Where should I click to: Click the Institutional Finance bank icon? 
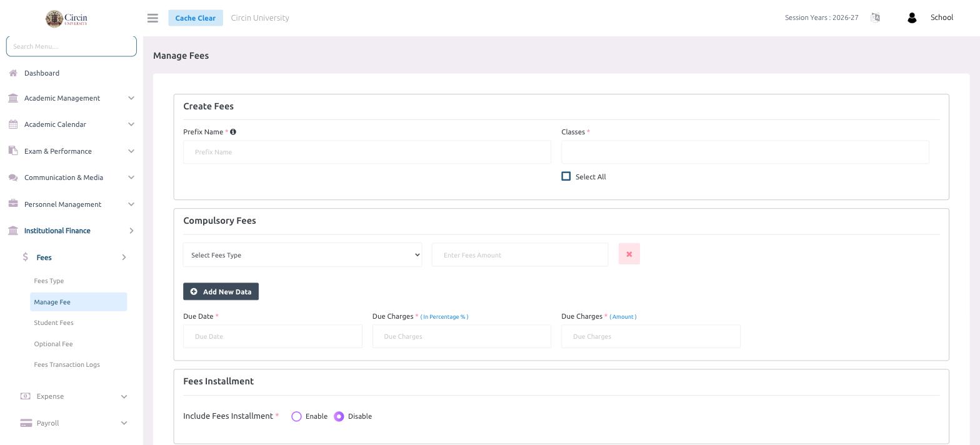point(13,231)
